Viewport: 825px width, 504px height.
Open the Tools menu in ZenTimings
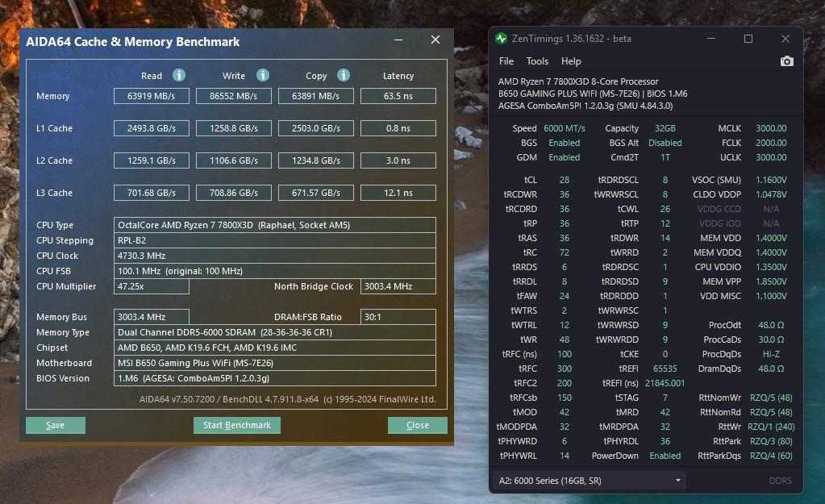pyautogui.click(x=537, y=61)
